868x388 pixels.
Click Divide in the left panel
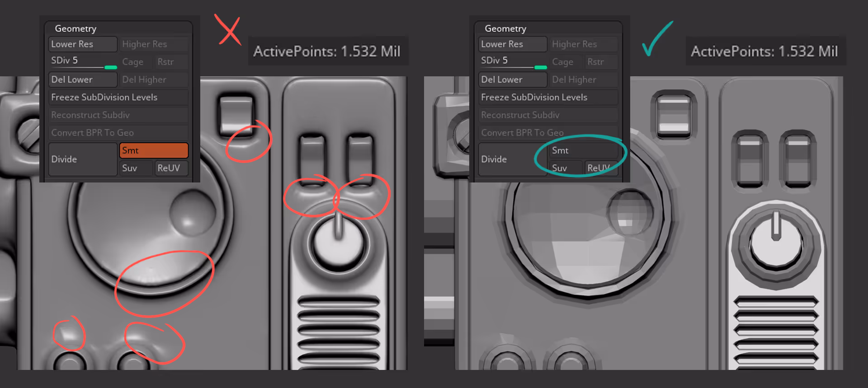tap(83, 159)
